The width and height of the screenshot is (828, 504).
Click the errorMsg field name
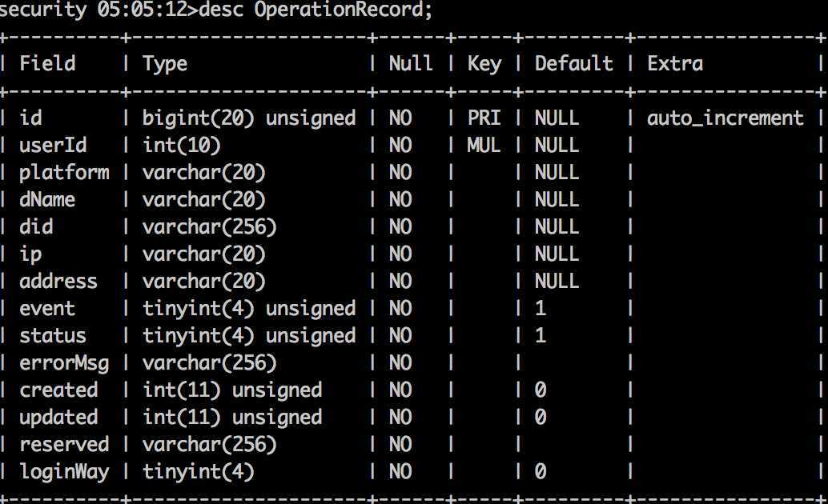point(64,364)
